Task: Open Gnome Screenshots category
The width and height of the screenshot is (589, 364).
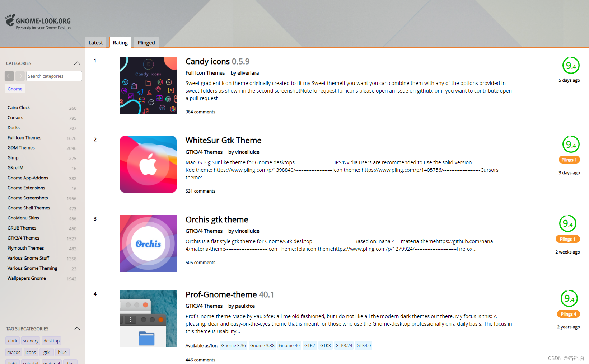Action: coord(28,198)
